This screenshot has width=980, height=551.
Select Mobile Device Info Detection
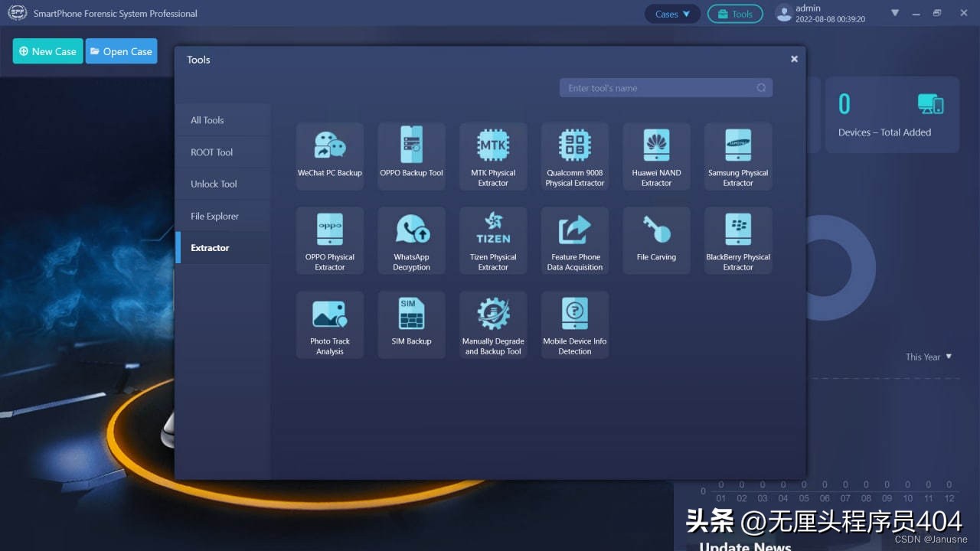click(x=575, y=324)
